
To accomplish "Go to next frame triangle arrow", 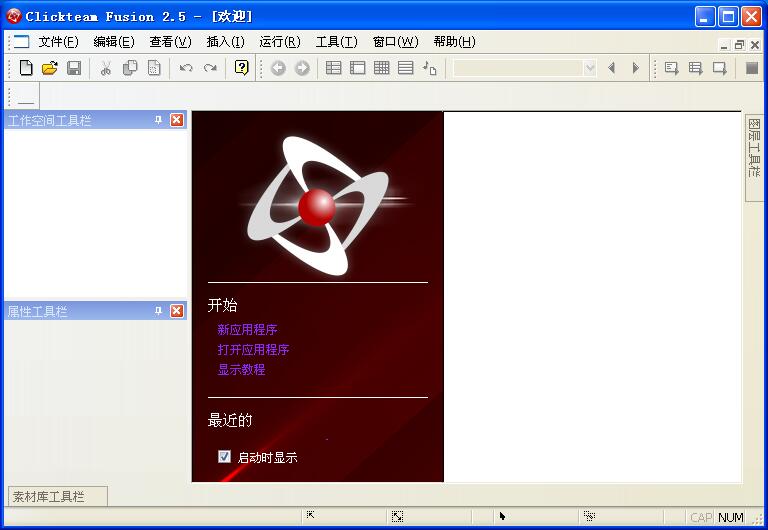I will [x=635, y=68].
